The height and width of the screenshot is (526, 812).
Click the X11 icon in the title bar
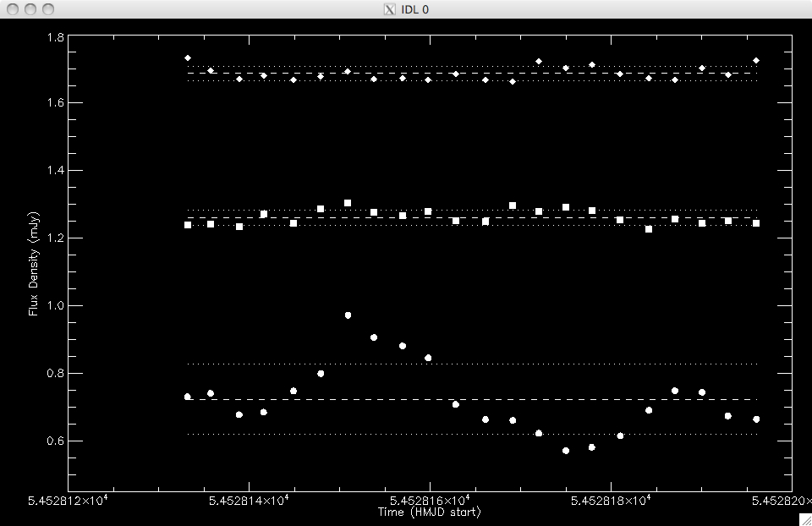coord(389,9)
